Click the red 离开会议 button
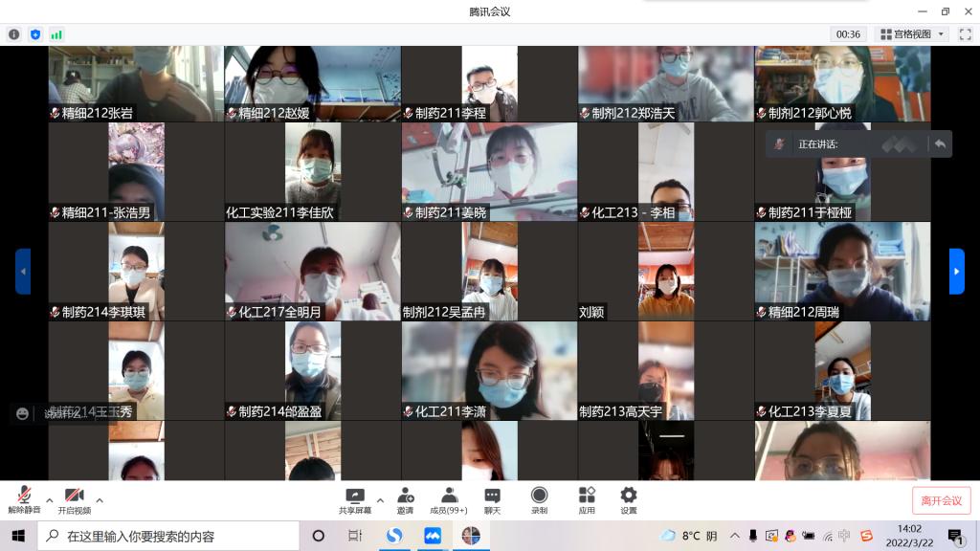This screenshot has width=980, height=551. pos(941,500)
